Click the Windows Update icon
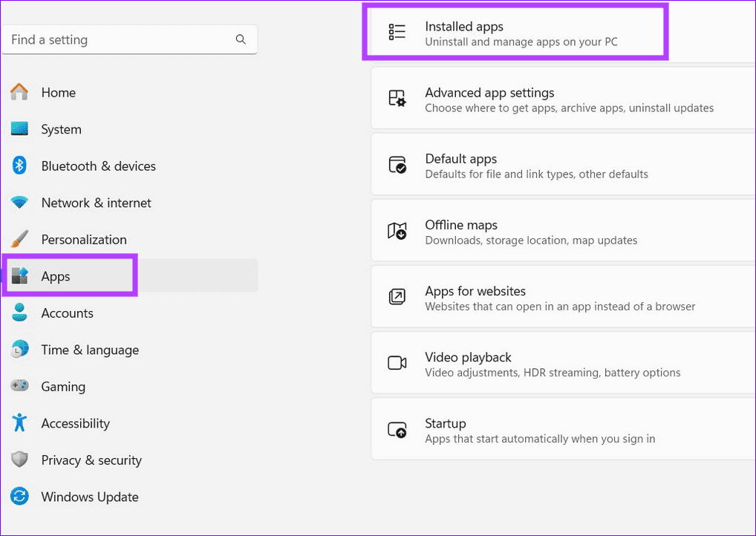Image resolution: width=756 pixels, height=536 pixels. (19, 497)
